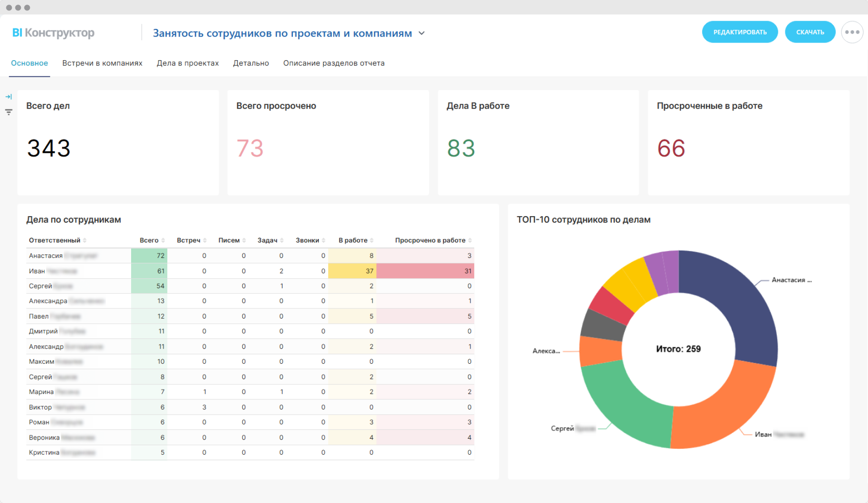868x503 pixels.
Task: Sort by В работе column icon
Action: point(372,241)
